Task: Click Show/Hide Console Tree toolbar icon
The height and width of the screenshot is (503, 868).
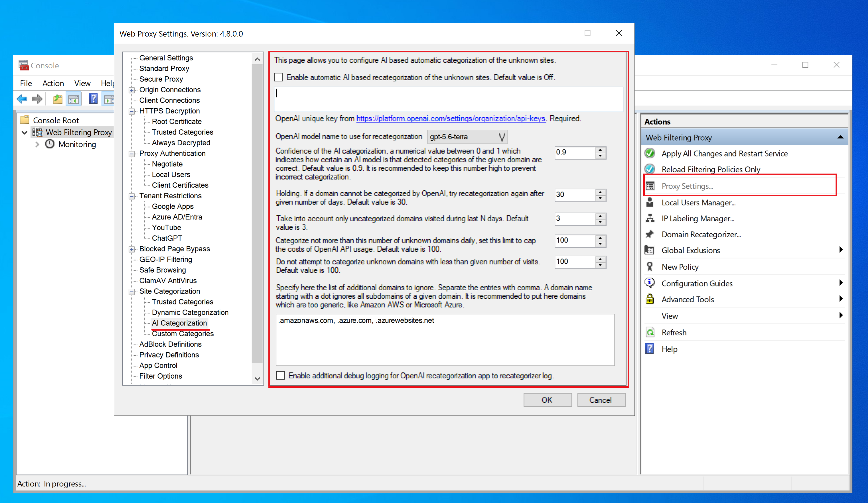Action: pyautogui.click(x=73, y=99)
